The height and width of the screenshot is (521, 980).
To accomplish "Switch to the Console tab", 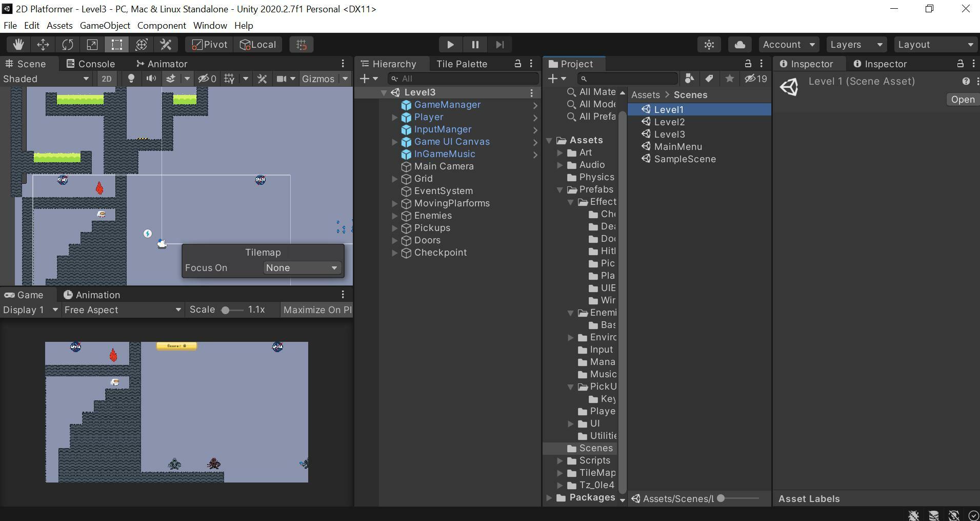I will click(91, 64).
